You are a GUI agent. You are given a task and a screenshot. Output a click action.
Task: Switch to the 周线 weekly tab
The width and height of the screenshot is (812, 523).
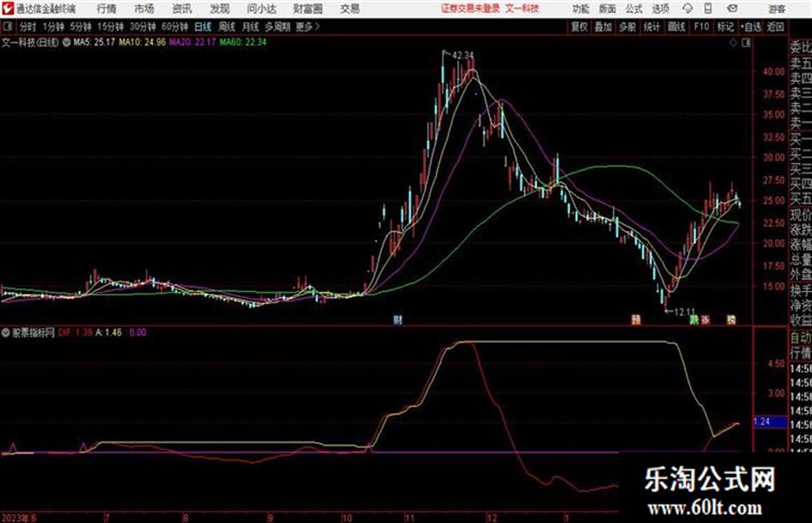[x=227, y=27]
